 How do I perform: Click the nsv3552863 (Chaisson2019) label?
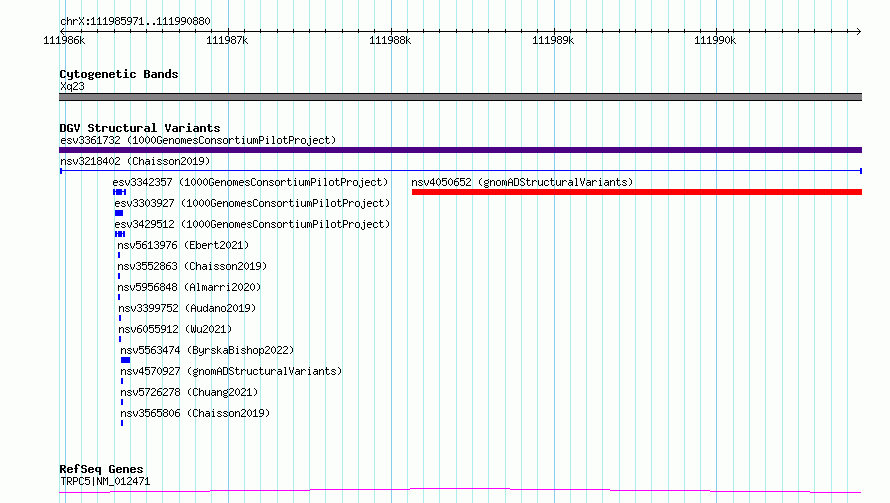192,266
